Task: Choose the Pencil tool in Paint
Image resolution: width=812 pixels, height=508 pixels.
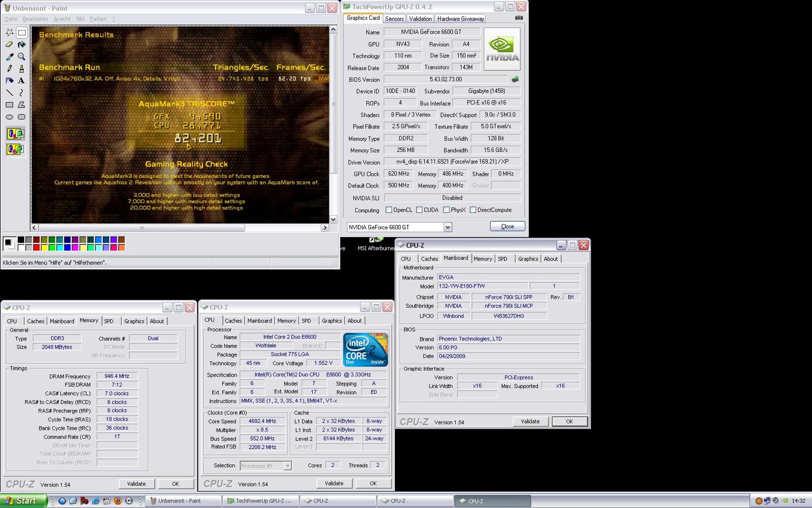Action: click(9, 68)
